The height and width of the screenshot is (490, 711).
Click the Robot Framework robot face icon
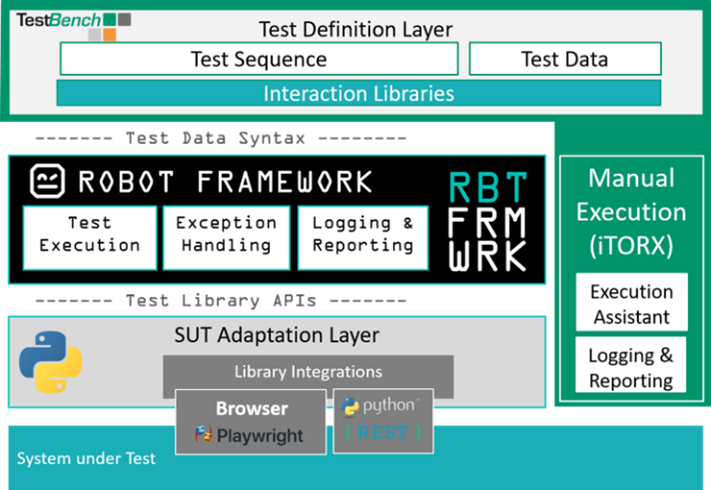click(47, 181)
